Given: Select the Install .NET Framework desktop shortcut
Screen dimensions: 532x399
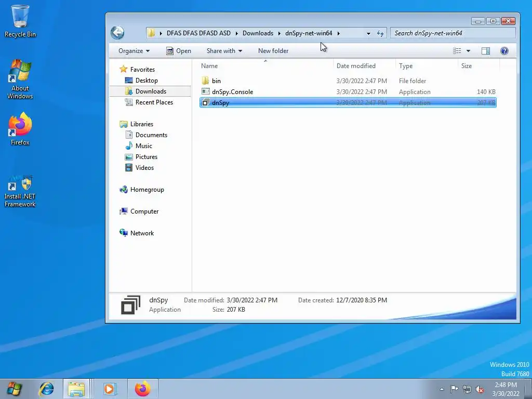Looking at the screenshot, I should tap(20, 191).
